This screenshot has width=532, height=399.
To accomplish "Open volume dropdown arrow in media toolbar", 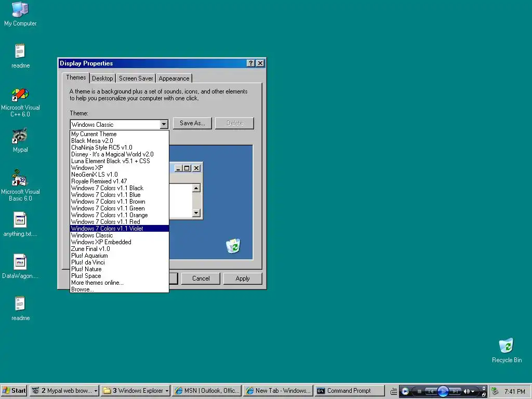I will point(473,392).
